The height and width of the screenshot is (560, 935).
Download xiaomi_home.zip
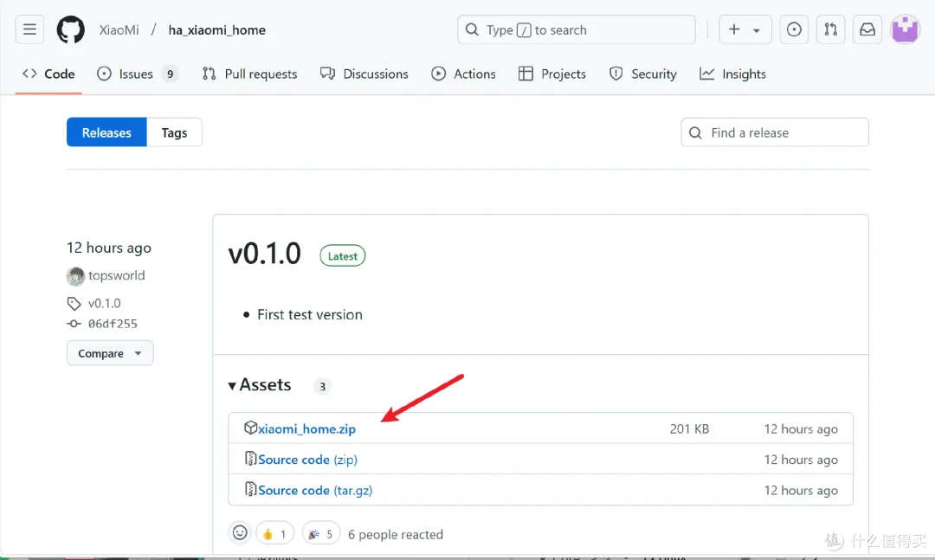click(307, 428)
